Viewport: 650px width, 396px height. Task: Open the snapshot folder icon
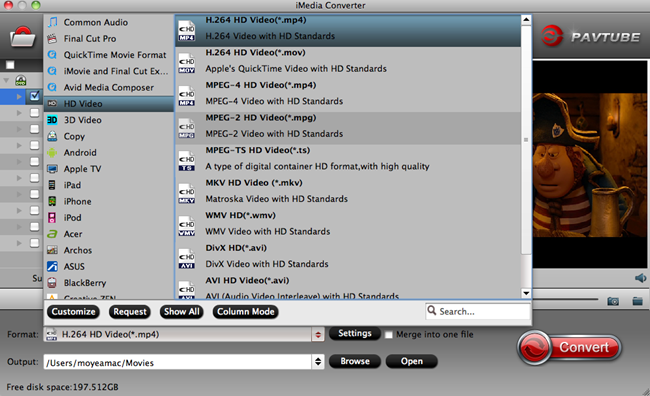(637, 301)
